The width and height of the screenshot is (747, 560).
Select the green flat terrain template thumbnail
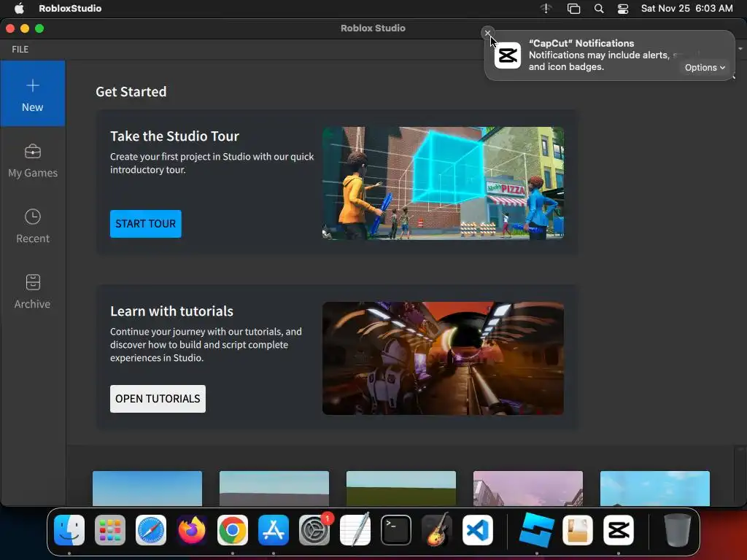[x=401, y=489]
